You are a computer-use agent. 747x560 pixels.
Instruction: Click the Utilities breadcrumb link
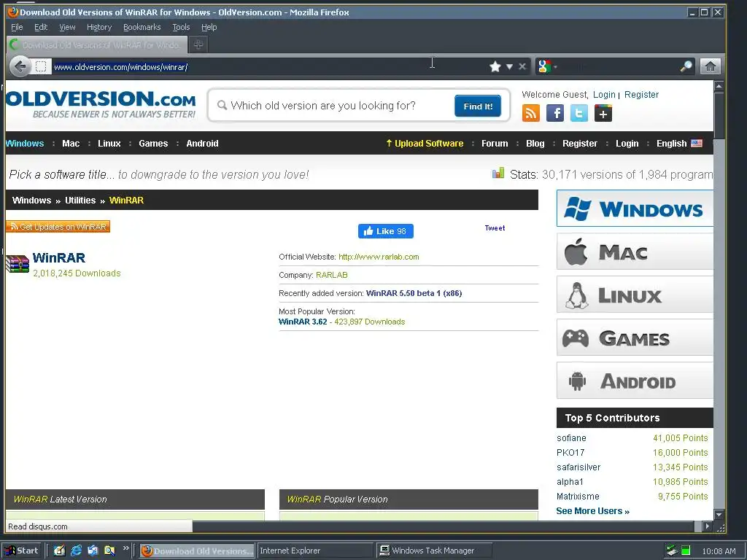tap(80, 200)
